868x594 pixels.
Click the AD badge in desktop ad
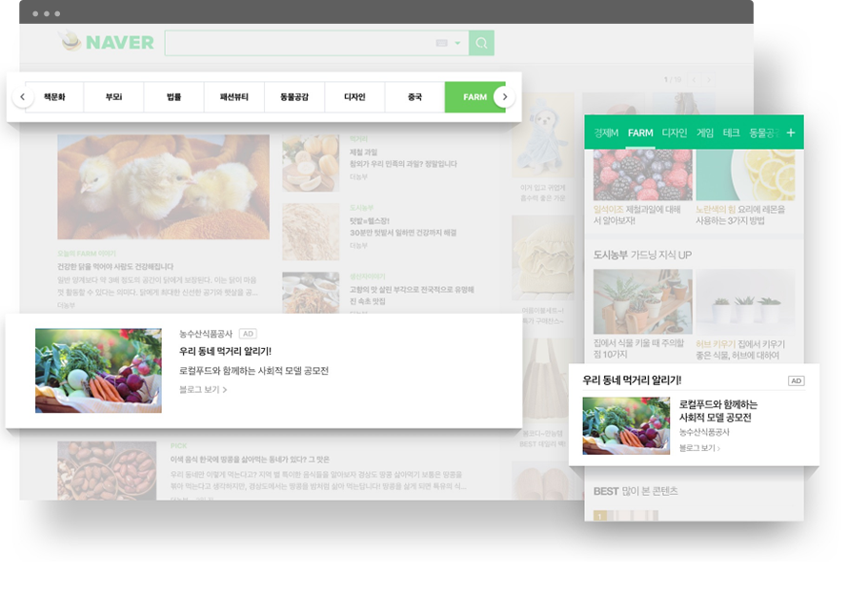tap(248, 334)
